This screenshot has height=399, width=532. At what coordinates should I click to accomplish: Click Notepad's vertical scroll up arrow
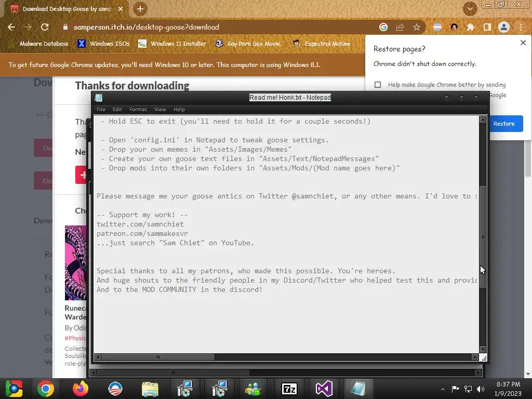coord(483,119)
